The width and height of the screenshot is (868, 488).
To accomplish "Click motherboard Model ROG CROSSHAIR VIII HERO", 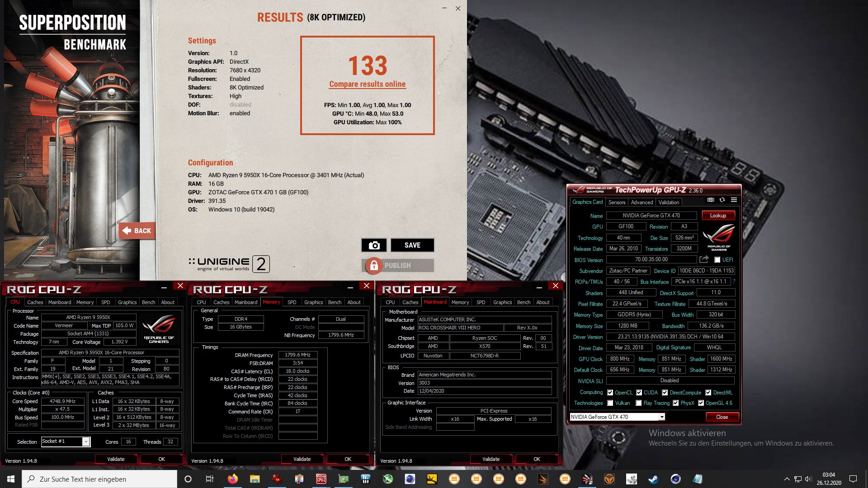I will point(460,328).
